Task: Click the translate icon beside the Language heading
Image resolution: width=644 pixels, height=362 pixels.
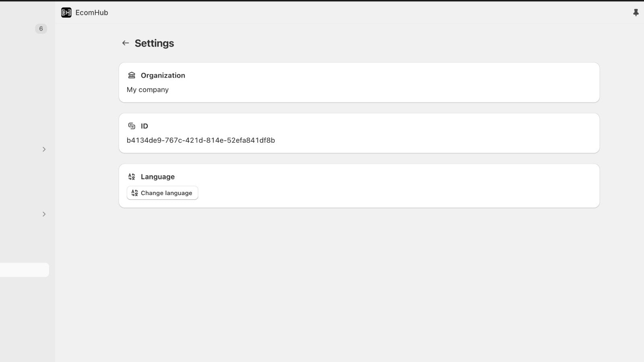Action: tap(132, 177)
